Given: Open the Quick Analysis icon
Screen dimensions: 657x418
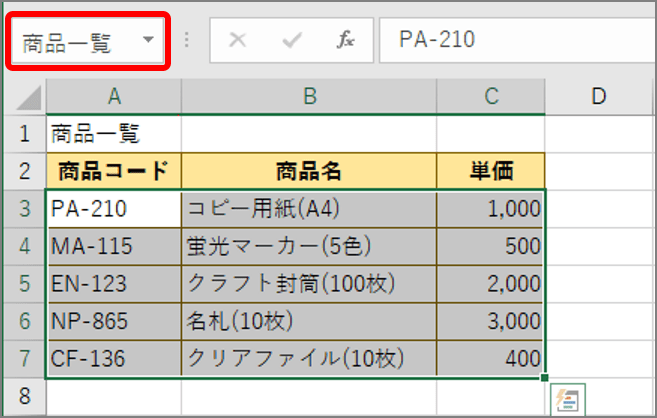Looking at the screenshot, I should click(568, 400).
